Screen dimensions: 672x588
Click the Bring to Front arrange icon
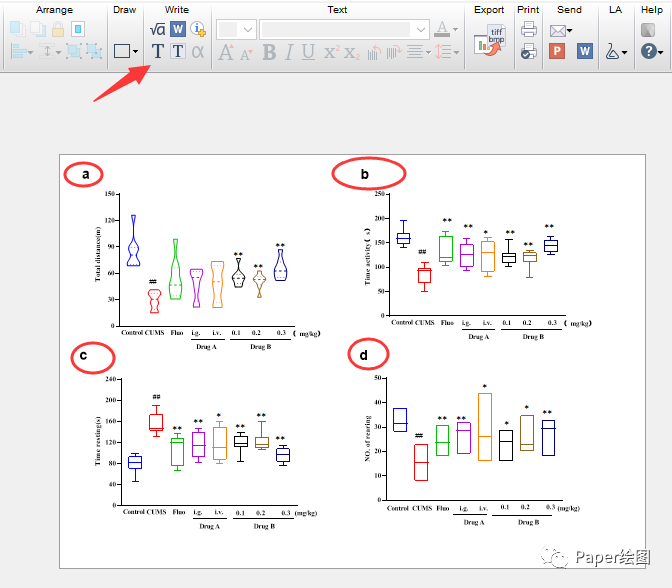click(x=18, y=29)
